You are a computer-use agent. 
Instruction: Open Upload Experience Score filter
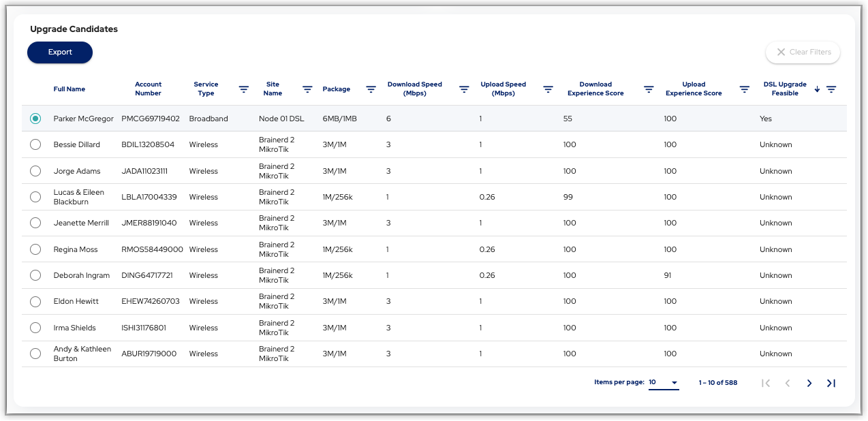pyautogui.click(x=745, y=89)
